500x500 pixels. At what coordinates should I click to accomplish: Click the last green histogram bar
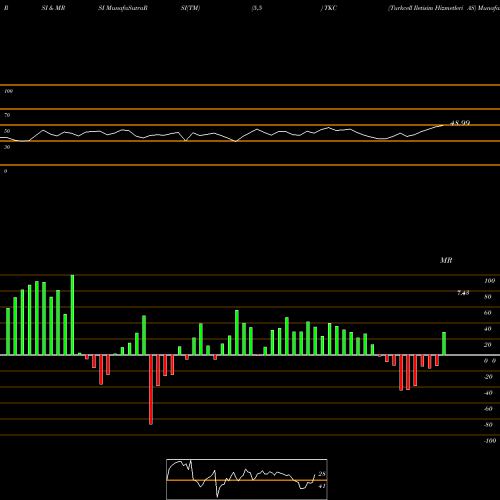point(444,343)
